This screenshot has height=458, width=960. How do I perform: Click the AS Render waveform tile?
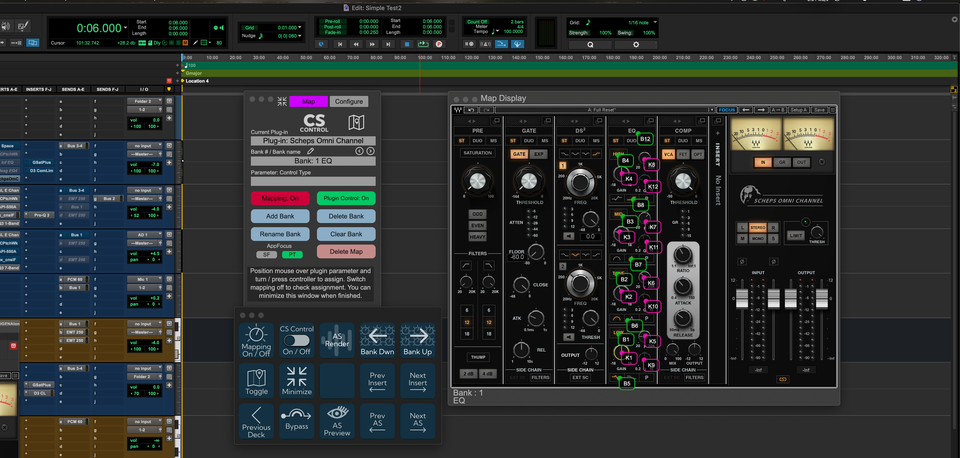point(338,341)
